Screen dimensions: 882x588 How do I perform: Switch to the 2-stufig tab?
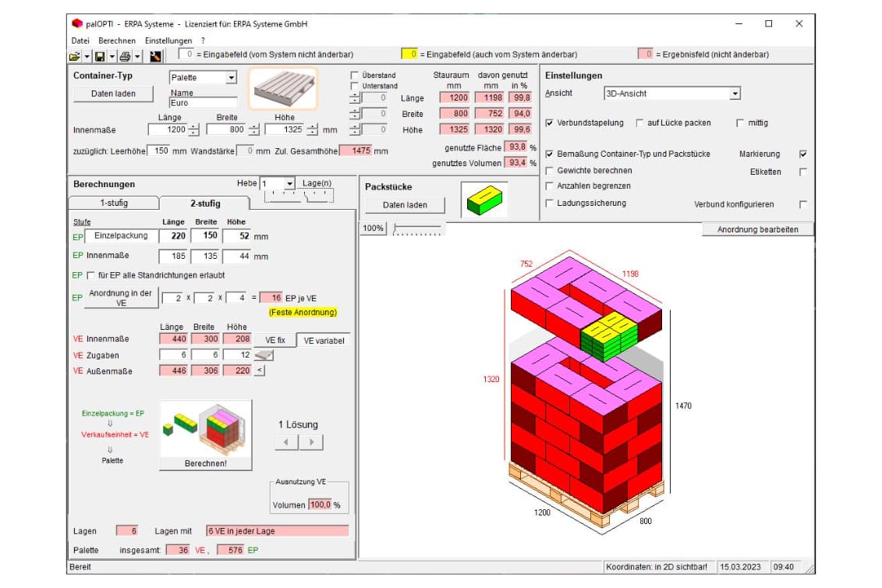(205, 203)
